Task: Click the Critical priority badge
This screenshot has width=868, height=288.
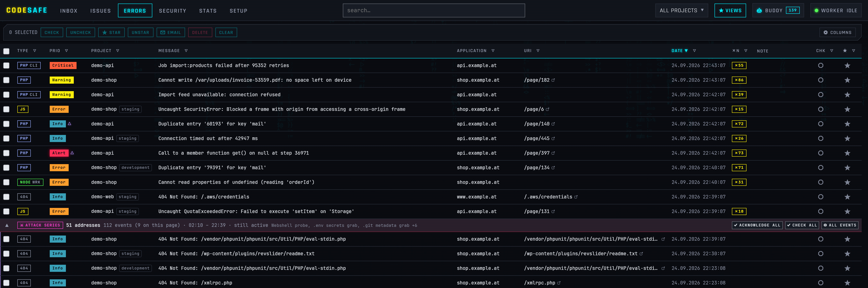Action: click(x=63, y=65)
